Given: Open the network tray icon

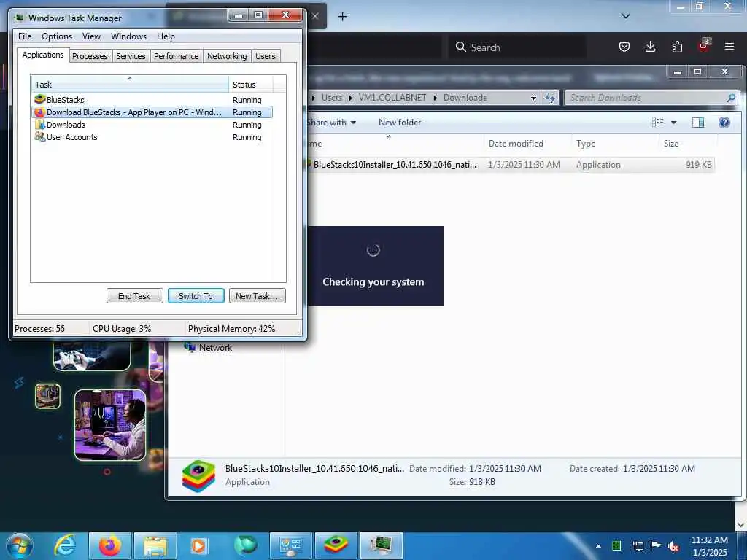Looking at the screenshot, I should pyautogui.click(x=638, y=546).
